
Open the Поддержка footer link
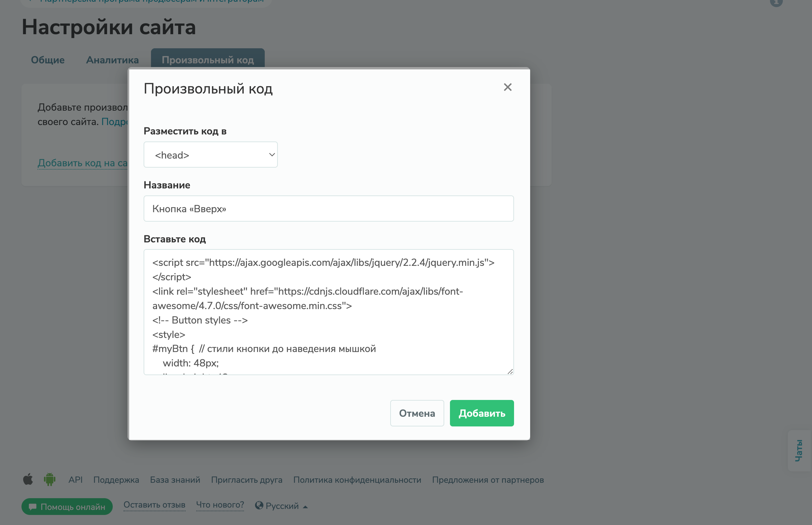coord(116,480)
